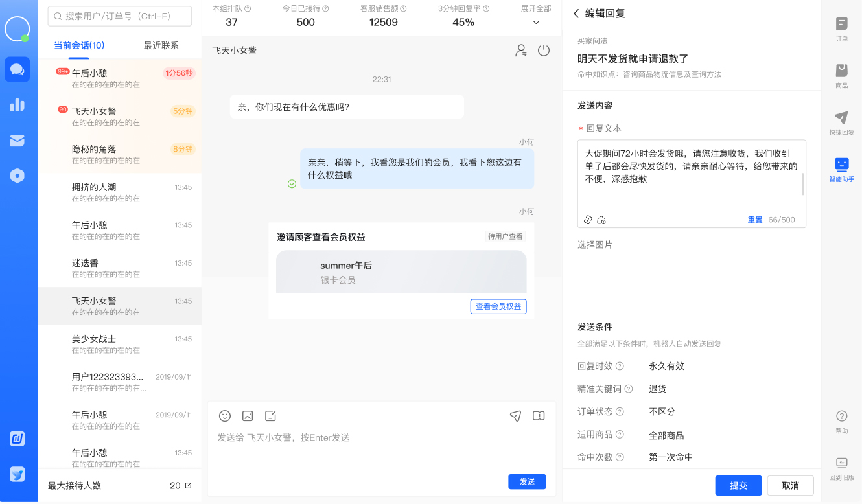Open the chat messages sidebar icon
This screenshot has width=862, height=504.
click(x=17, y=69)
